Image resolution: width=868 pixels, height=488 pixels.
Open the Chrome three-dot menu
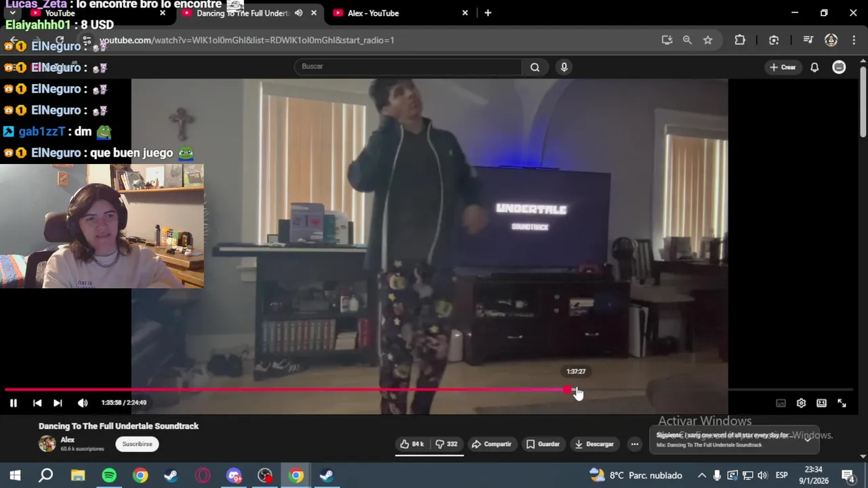852,40
